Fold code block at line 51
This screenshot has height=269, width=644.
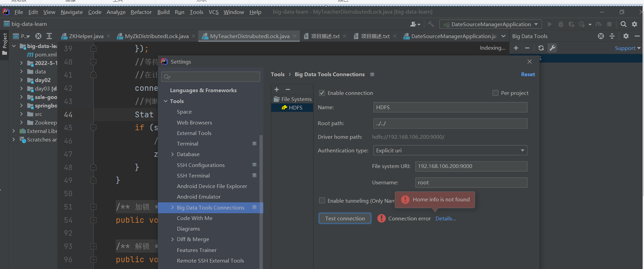coord(93,207)
